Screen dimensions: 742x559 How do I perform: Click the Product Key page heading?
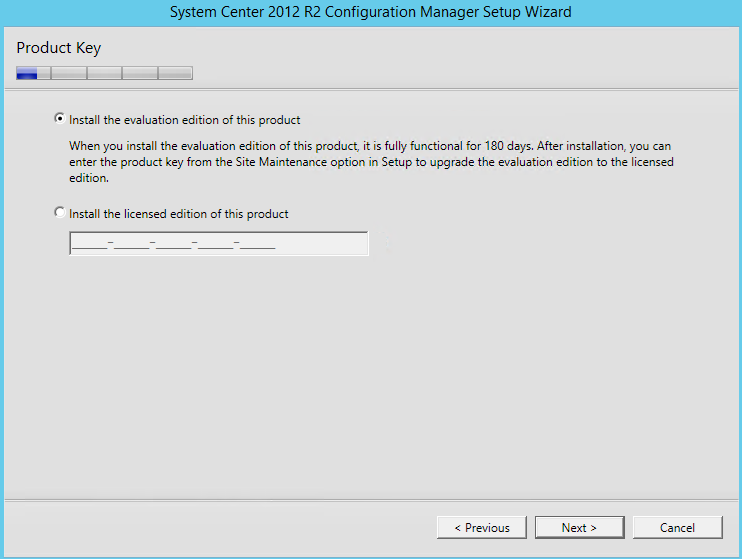[x=59, y=48]
